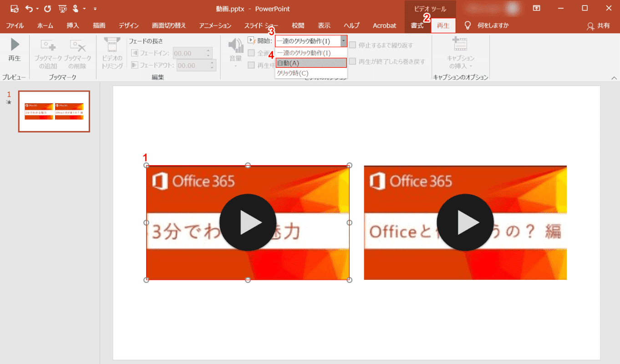Image resolution: width=620 pixels, height=364 pixels.
Task: Decrease フェードアウト value with down spinner
Action: (213, 68)
